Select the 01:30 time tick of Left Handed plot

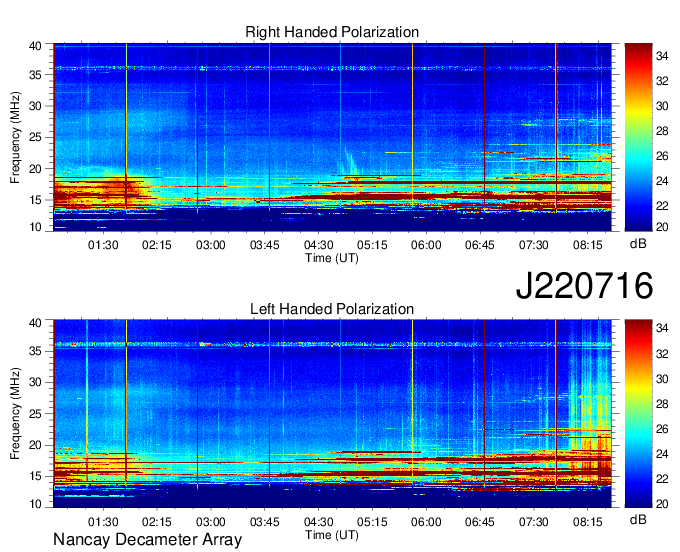click(x=103, y=522)
